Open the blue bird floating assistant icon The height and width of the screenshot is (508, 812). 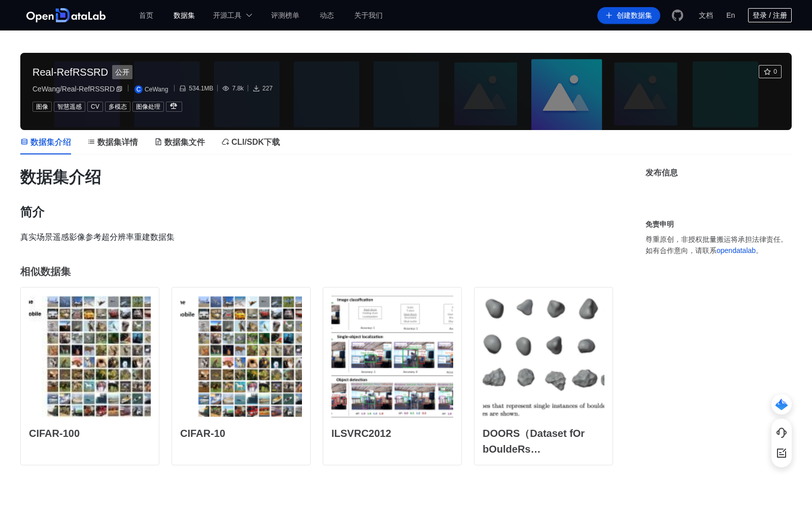click(782, 404)
